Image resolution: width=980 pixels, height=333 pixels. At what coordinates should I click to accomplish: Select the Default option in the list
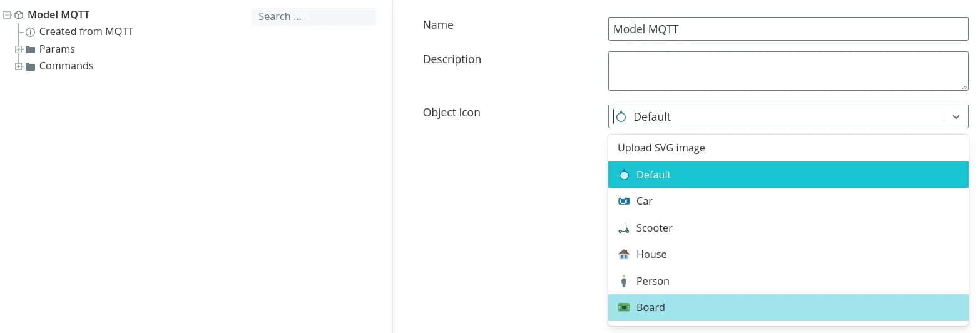coord(653,175)
